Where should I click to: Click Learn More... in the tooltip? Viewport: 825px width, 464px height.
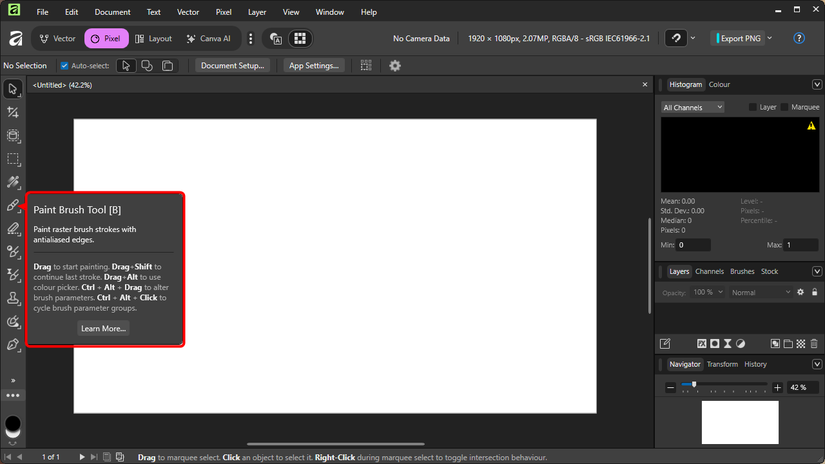click(x=103, y=328)
